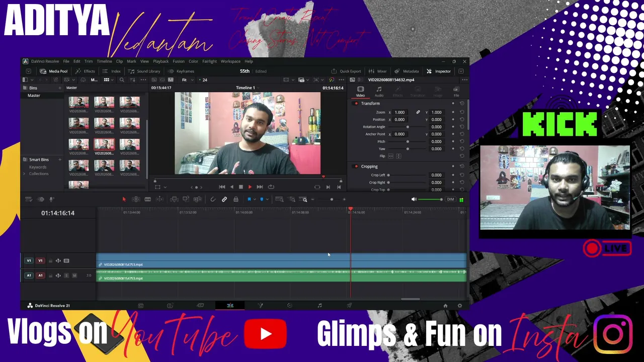Stop playback in the viewer

[240, 187]
